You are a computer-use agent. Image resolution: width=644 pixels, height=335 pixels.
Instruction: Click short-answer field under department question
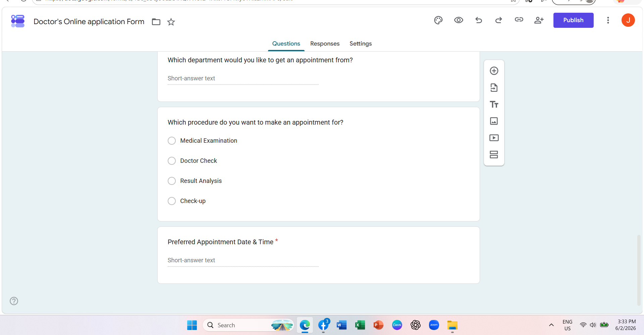tap(243, 78)
